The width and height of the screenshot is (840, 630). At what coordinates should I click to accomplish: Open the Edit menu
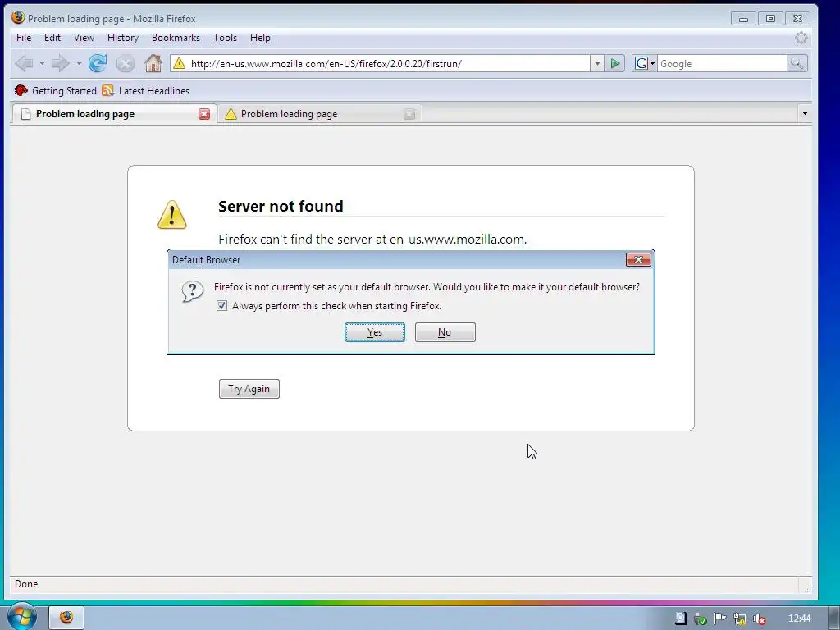tap(52, 38)
